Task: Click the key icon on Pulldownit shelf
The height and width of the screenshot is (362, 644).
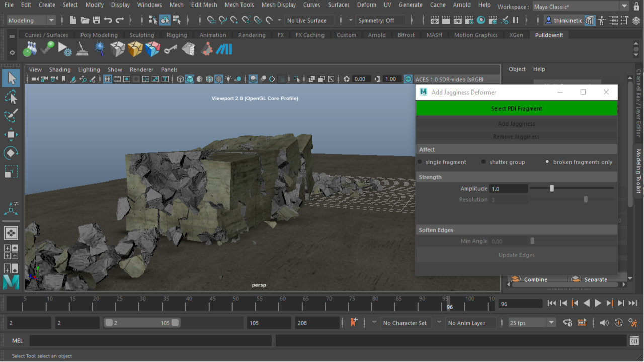Action: [170, 49]
